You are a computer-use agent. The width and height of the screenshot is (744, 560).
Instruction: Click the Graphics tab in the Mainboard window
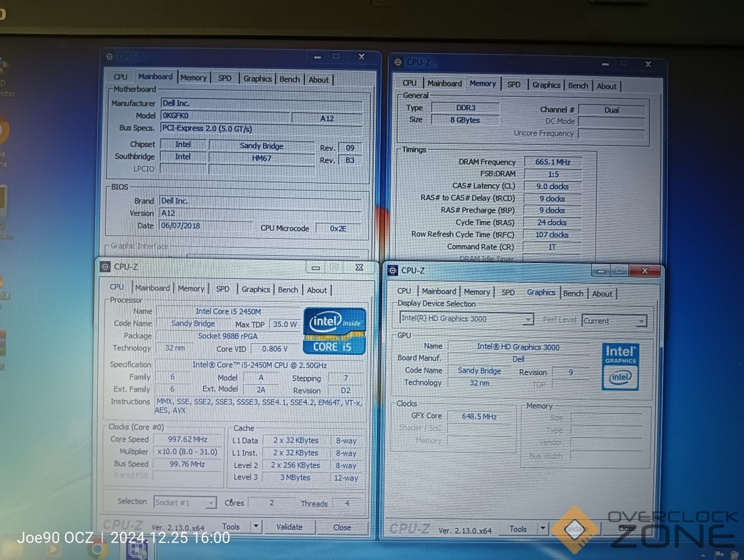pyautogui.click(x=257, y=78)
